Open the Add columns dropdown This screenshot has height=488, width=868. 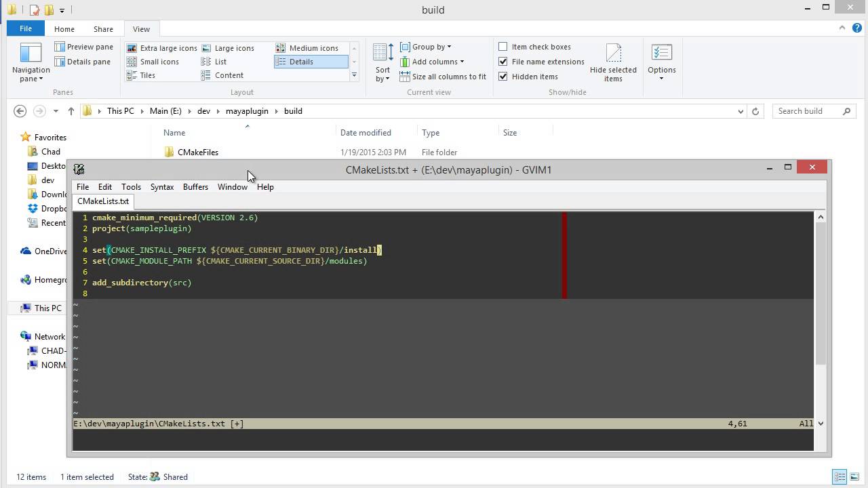[x=432, y=62]
